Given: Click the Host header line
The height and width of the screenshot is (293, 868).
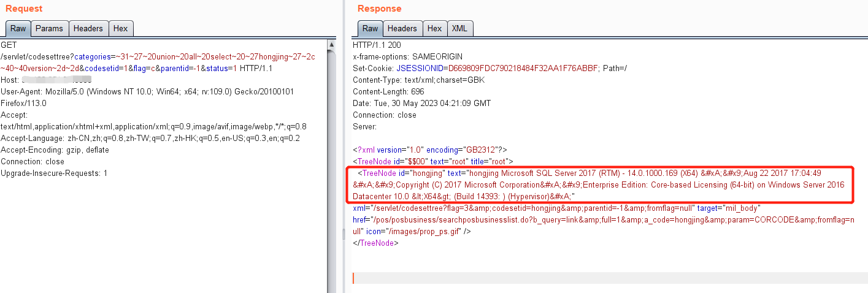Looking at the screenshot, I should (46, 80).
